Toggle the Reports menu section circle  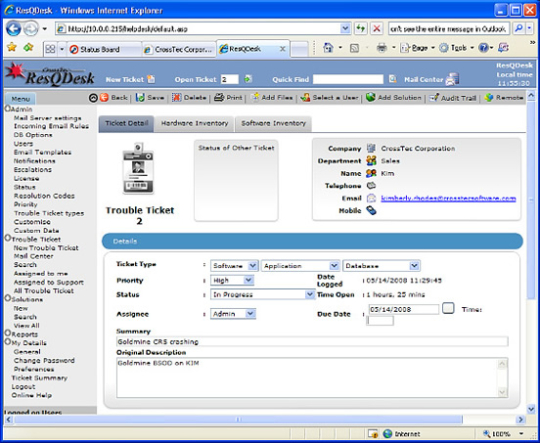point(8,333)
